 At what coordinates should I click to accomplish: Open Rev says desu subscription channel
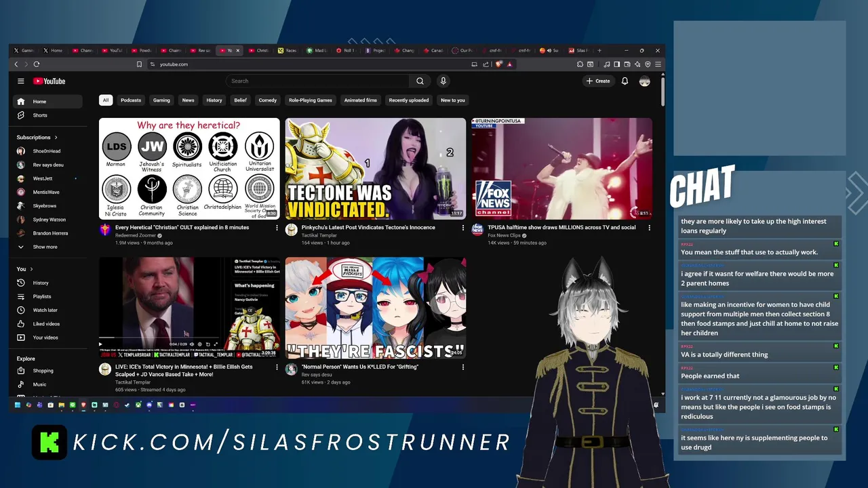pyautogui.click(x=47, y=165)
